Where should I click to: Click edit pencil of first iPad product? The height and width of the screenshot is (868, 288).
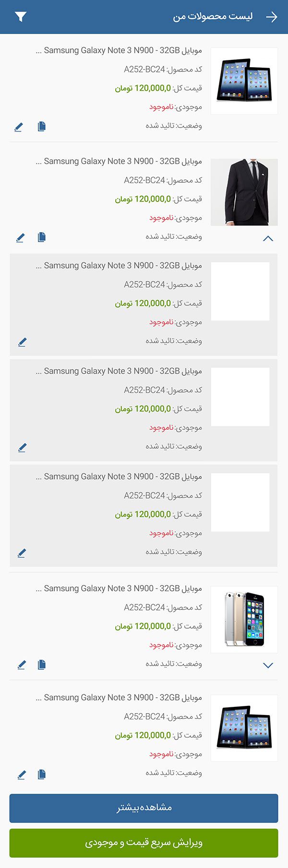[18, 127]
